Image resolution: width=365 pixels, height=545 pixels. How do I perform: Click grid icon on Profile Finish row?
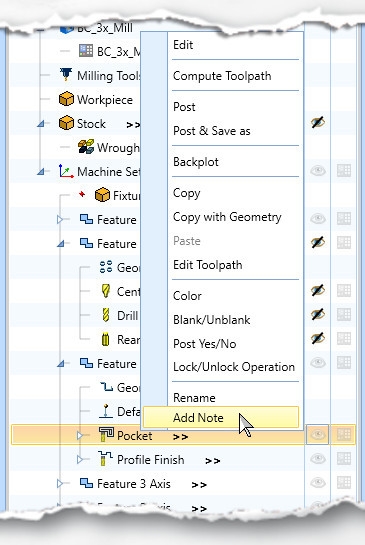(343, 458)
